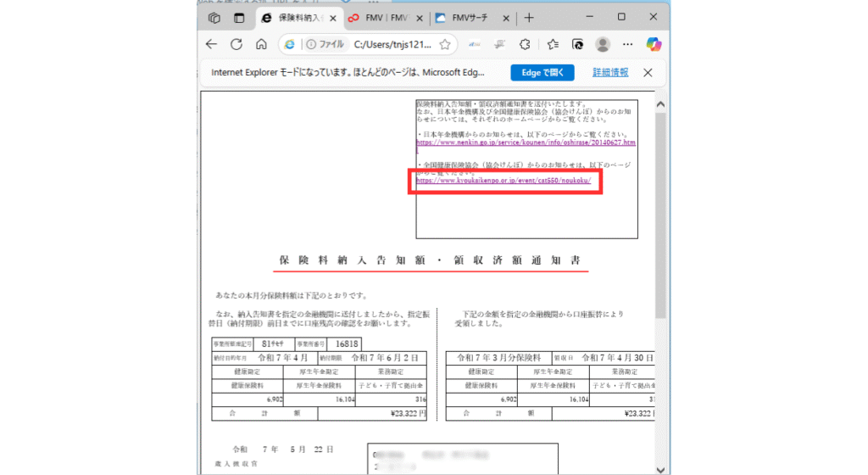Viewport: 868px width, 475px height.
Task: Open the kyoukaikenpo.or.jp noukoku link
Action: point(504,181)
